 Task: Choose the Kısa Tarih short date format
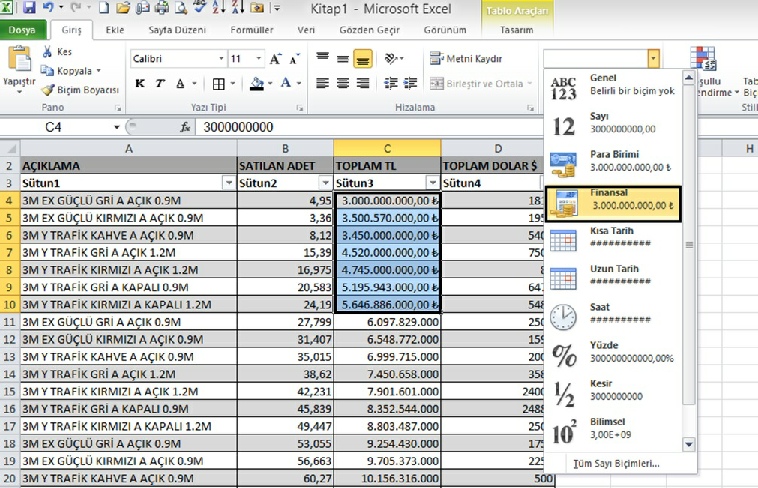(x=613, y=240)
